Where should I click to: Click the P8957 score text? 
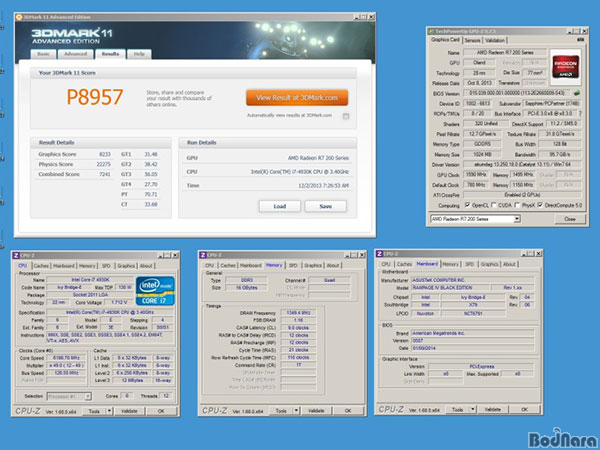[x=95, y=97]
